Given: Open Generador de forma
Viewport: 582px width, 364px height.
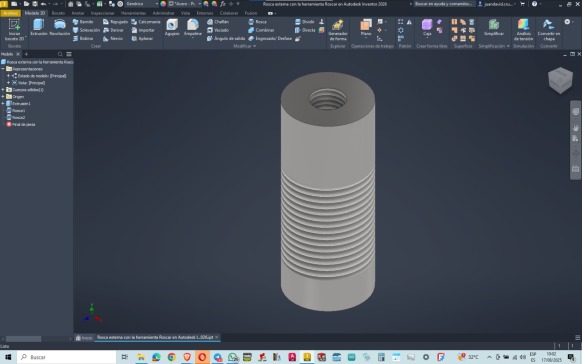Looking at the screenshot, I should [338, 30].
